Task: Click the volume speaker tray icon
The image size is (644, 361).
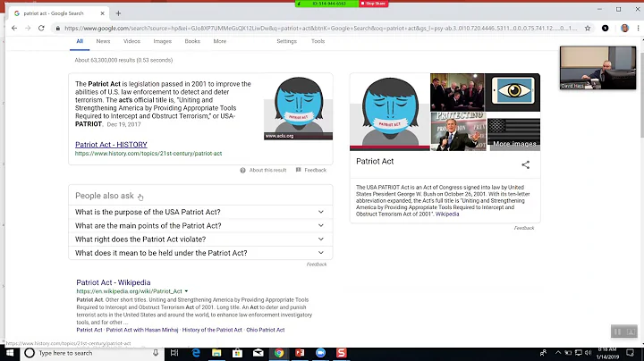Action: [588, 353]
